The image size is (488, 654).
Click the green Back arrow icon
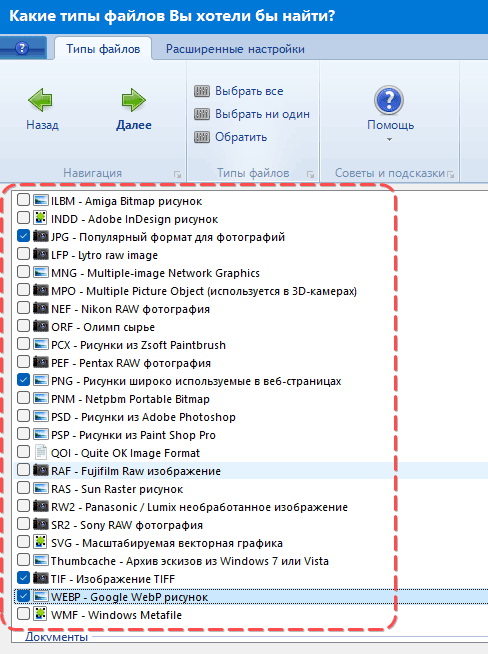[x=40, y=100]
